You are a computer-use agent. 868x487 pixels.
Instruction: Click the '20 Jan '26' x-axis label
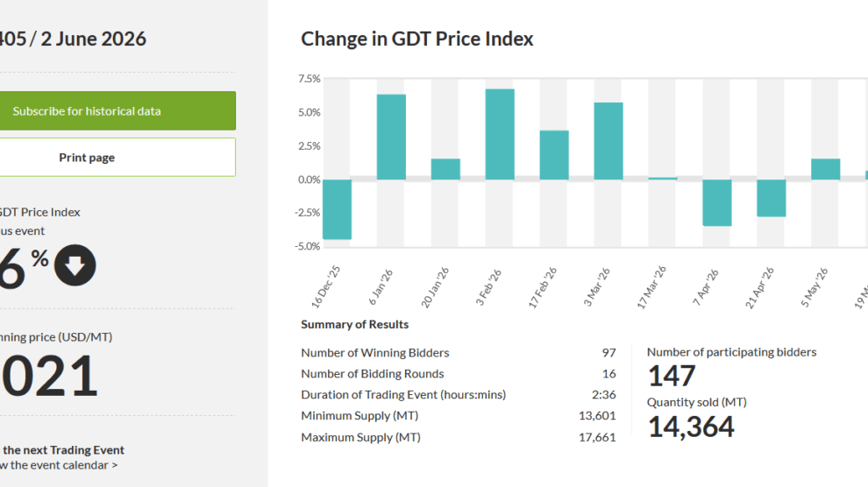(435, 287)
